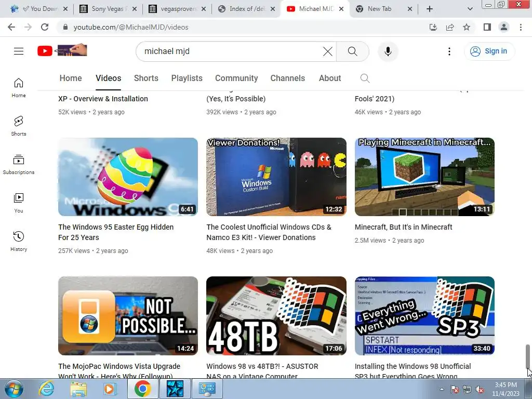Toggle Chrome side panel icon
532x399 pixels.
pos(487,27)
